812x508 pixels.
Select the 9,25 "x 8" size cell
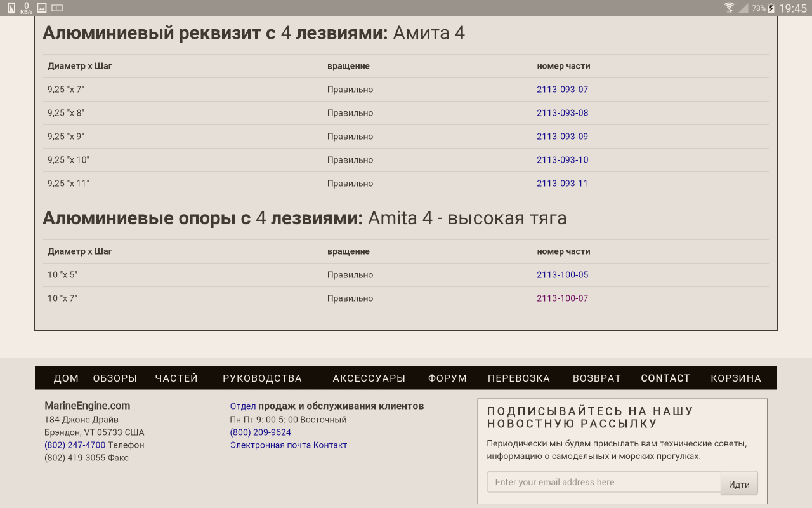coord(66,113)
